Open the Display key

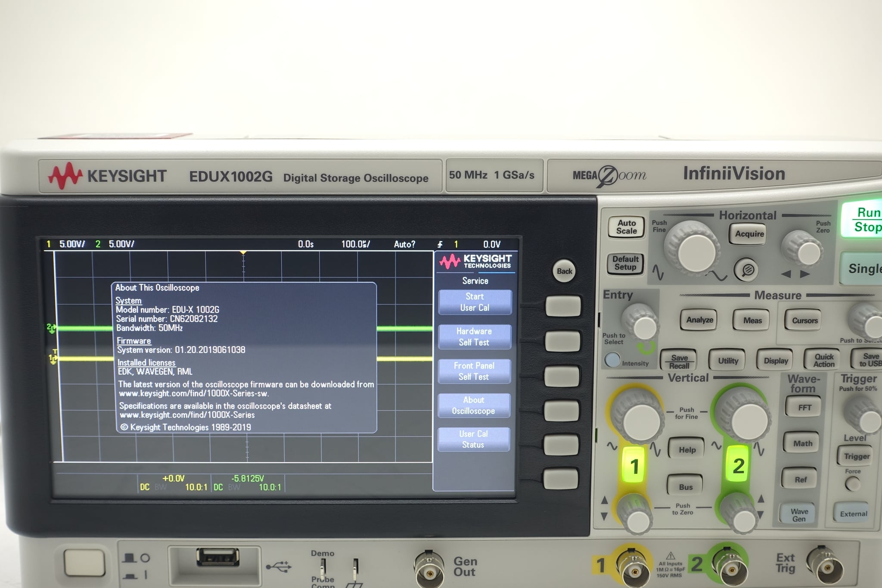[775, 361]
